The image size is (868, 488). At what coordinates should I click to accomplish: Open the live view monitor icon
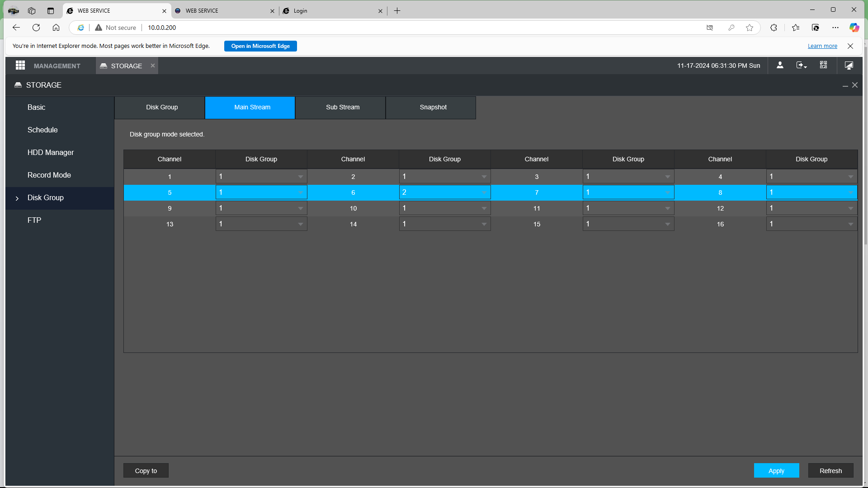point(849,66)
